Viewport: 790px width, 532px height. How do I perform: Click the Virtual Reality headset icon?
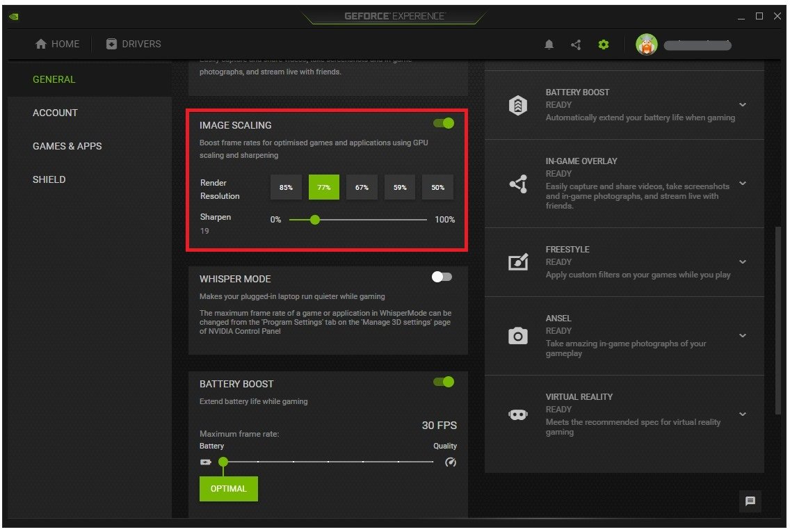517,414
